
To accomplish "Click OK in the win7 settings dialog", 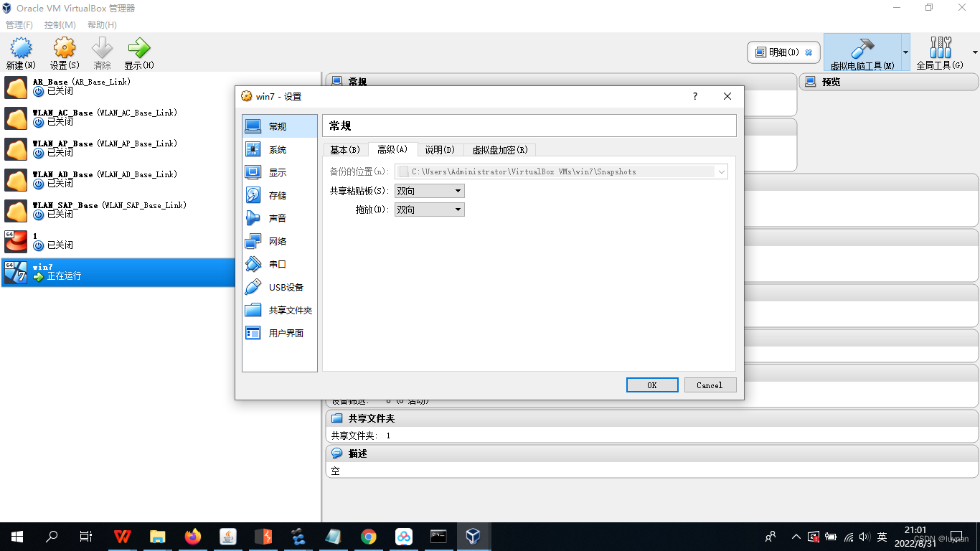I will [x=652, y=385].
